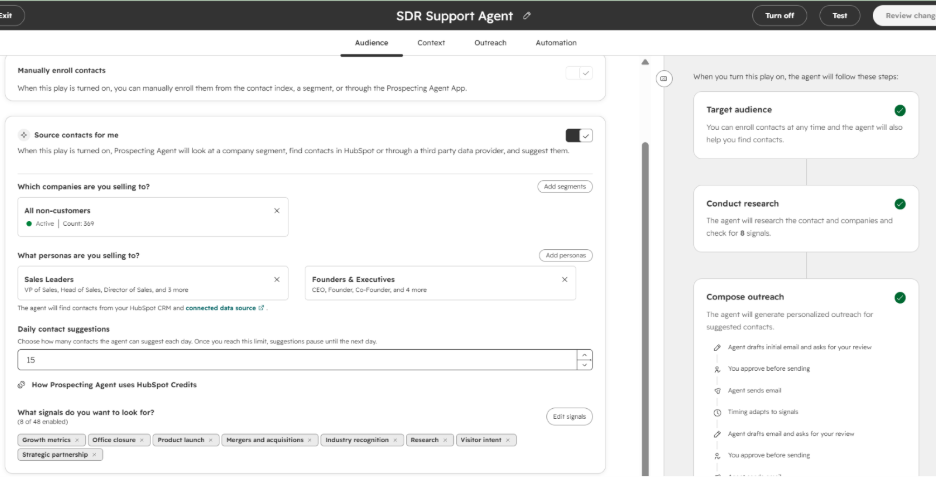Click the Compose outreach green checkmark
This screenshot has width=936, height=477.
coord(900,297)
